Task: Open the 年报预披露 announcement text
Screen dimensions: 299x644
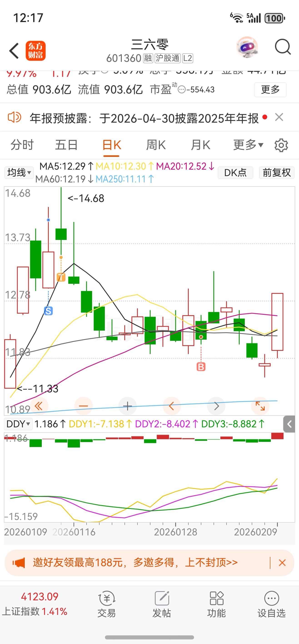Action: pyautogui.click(x=144, y=118)
